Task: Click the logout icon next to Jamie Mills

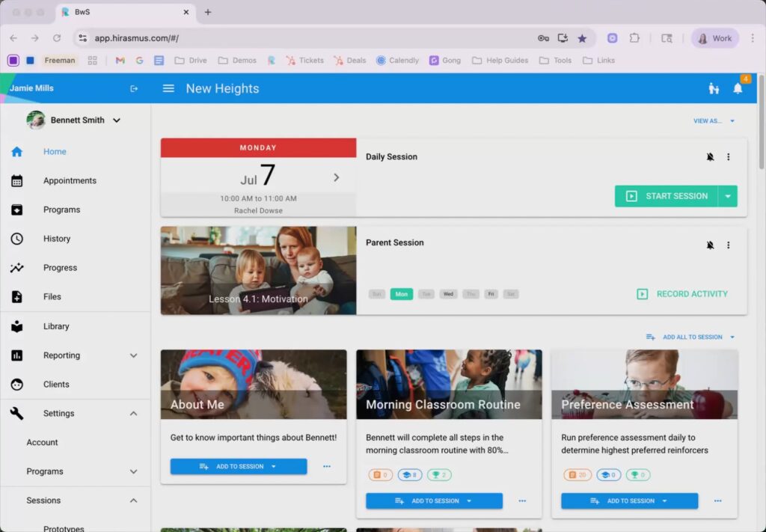Action: [x=134, y=88]
